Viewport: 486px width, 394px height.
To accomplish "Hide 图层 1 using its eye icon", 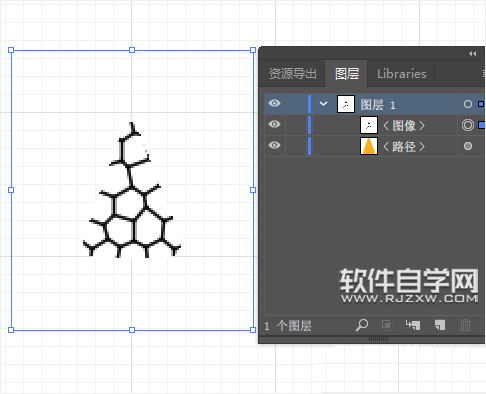I will click(x=274, y=103).
